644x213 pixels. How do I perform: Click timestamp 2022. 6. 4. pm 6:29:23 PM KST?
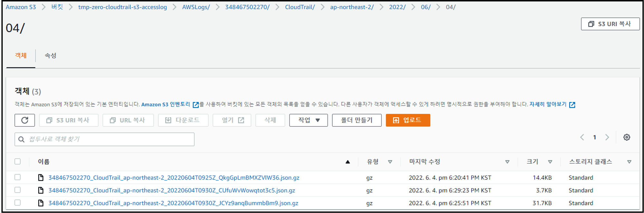(450, 190)
